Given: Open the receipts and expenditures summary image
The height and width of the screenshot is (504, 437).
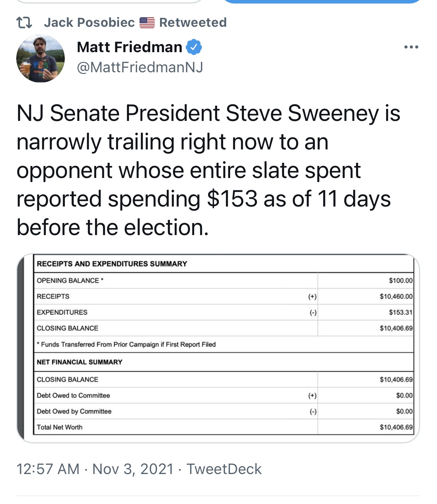Looking at the screenshot, I should (x=218, y=348).
